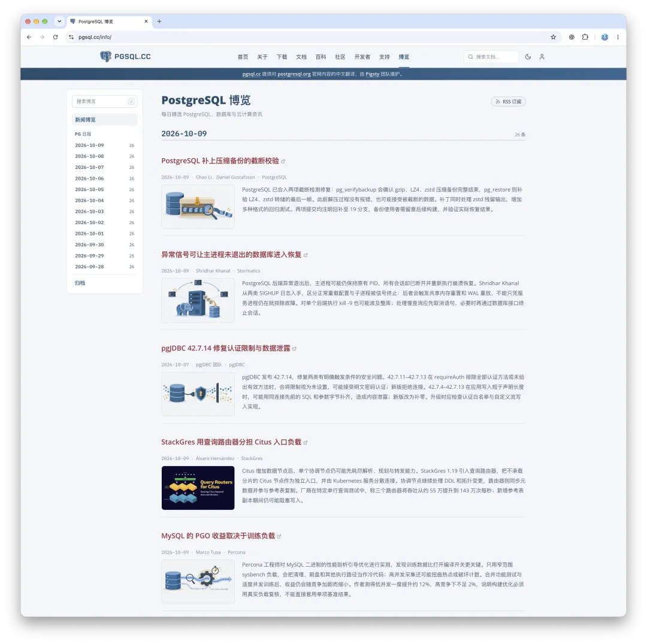Viewport: 647px width, 644px height.
Task: Select sidebar date 2026-10-02
Action: coord(104,223)
